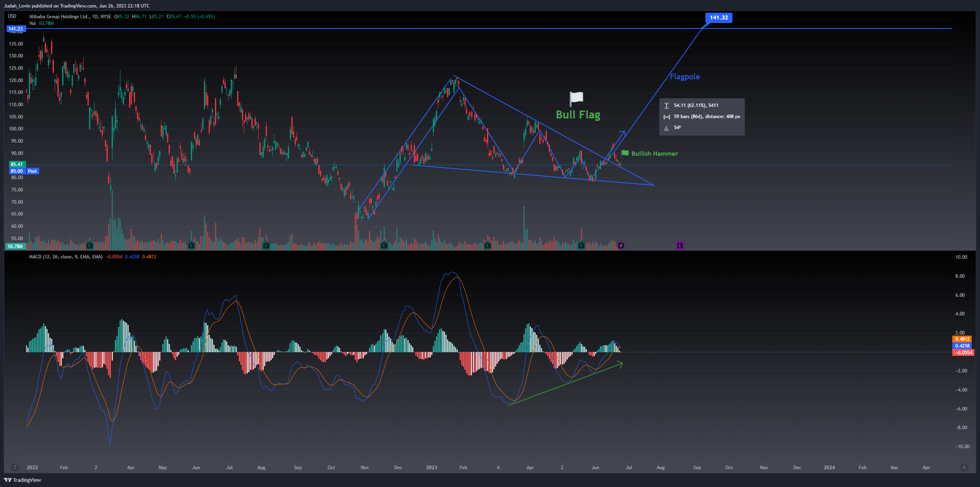This screenshot has width=980, height=487.
Task: Click the Alibaba Group Holdings Ltd. symbol title
Action: [x=59, y=17]
